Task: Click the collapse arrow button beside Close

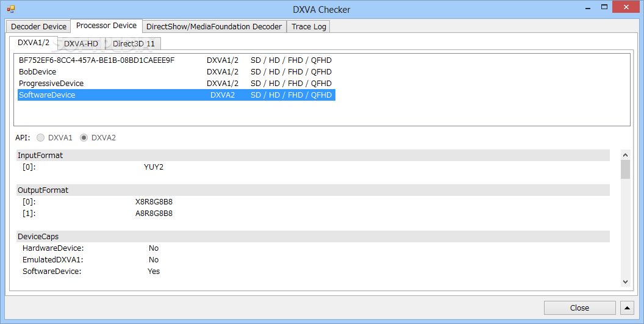Action: pyautogui.click(x=627, y=308)
